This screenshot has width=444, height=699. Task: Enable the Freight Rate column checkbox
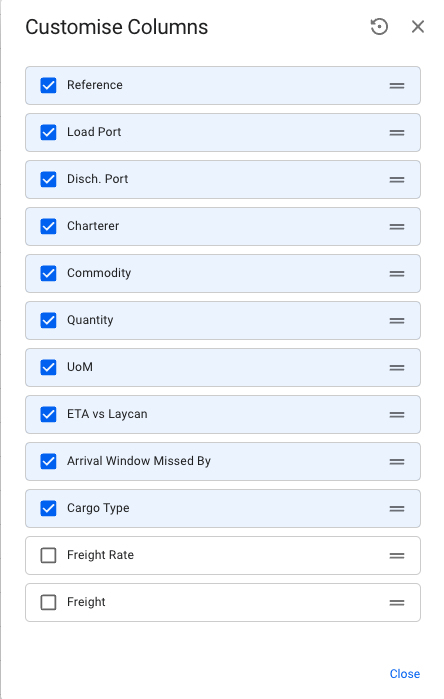pyautogui.click(x=48, y=555)
